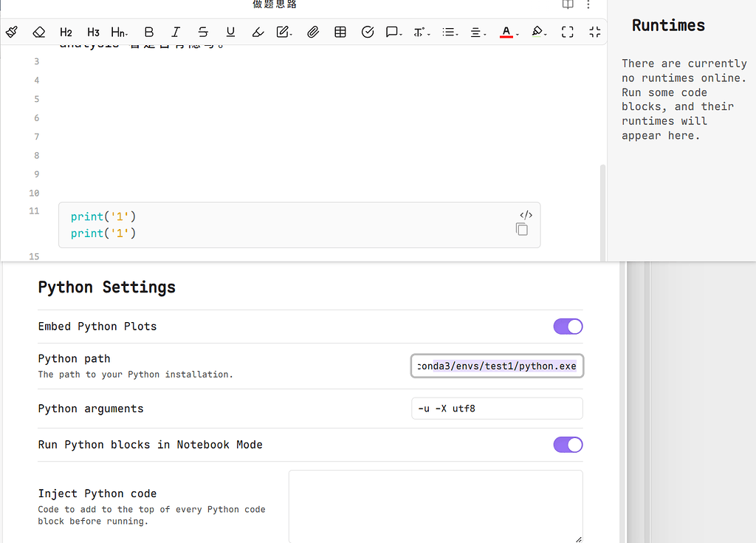Viewport: 756px width, 543px height.
Task: Insert a table from toolbar
Action: pyautogui.click(x=340, y=32)
